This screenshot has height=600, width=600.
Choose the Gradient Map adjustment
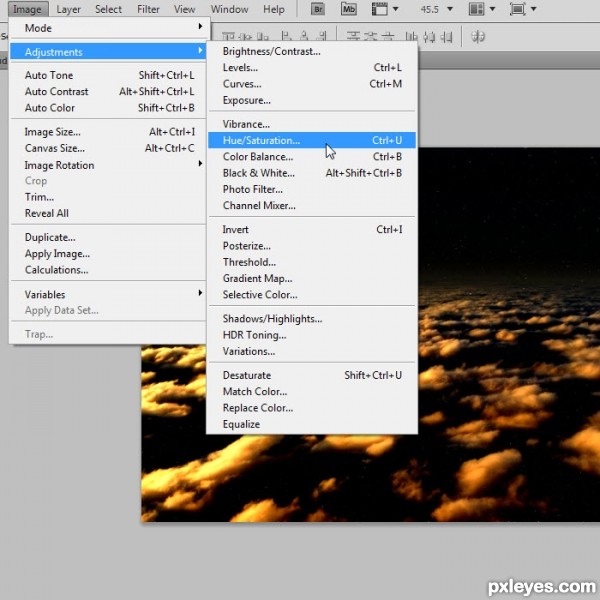click(311, 278)
